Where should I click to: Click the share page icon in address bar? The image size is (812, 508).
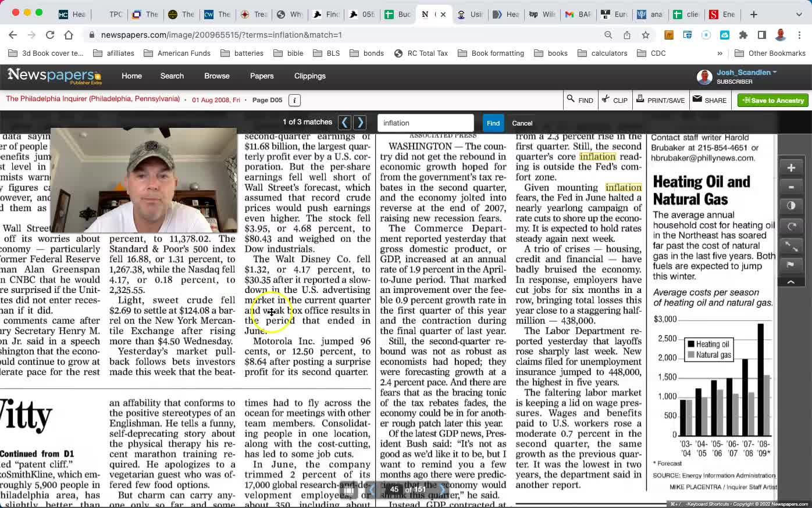coord(627,35)
